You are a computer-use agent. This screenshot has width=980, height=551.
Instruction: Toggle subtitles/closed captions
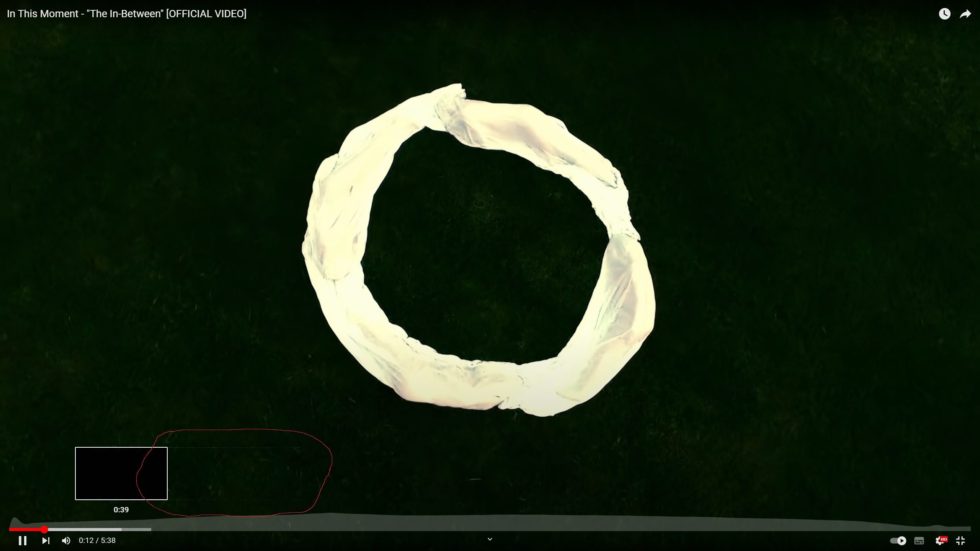pyautogui.click(x=919, y=541)
